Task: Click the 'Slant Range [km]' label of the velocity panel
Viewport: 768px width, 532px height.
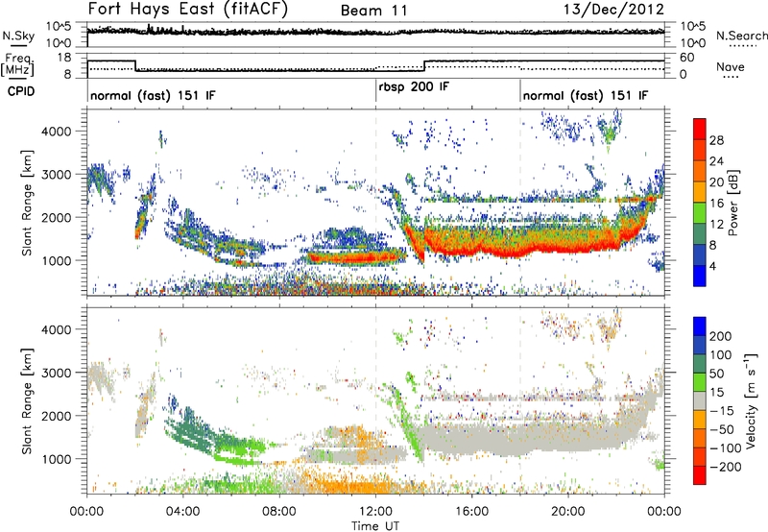Action: [27, 401]
